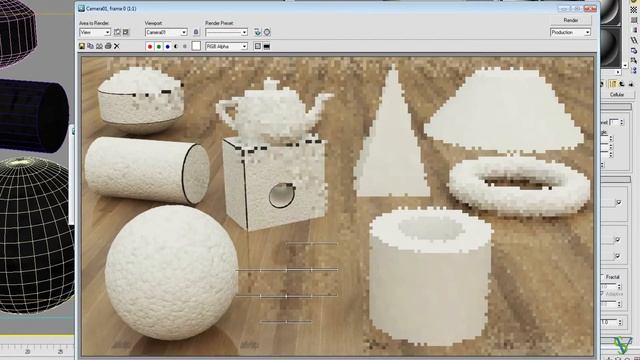Click the Cellular map type button
The height and width of the screenshot is (360, 640).
(617, 95)
